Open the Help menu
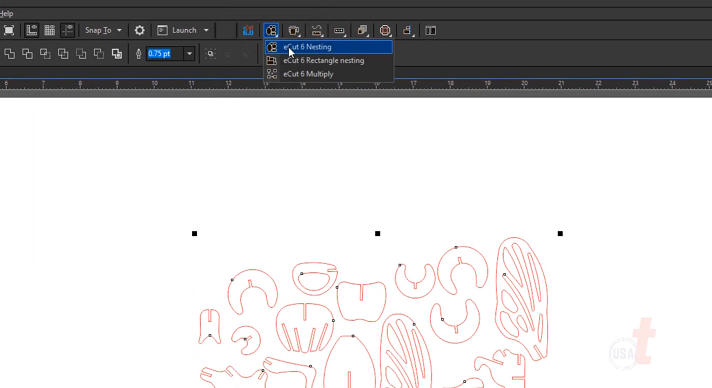This screenshot has width=712, height=388. (x=6, y=14)
